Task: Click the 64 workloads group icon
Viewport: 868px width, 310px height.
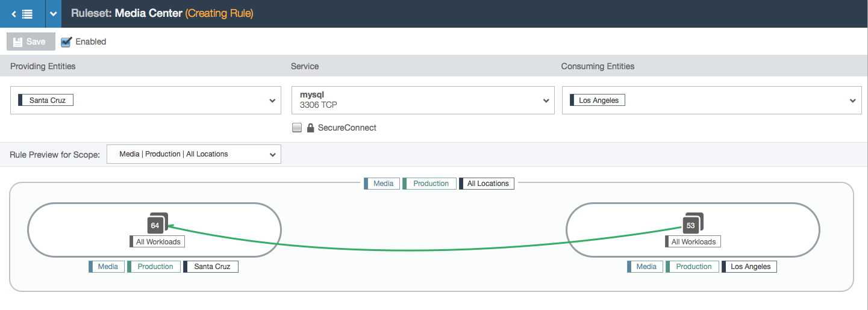Action: [157, 224]
